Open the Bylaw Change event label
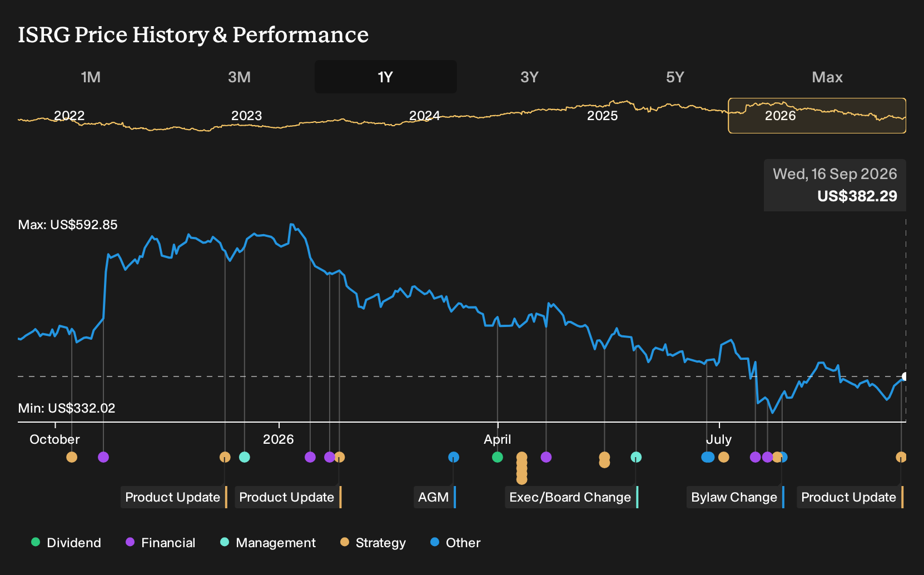The height and width of the screenshot is (575, 924). [736, 497]
